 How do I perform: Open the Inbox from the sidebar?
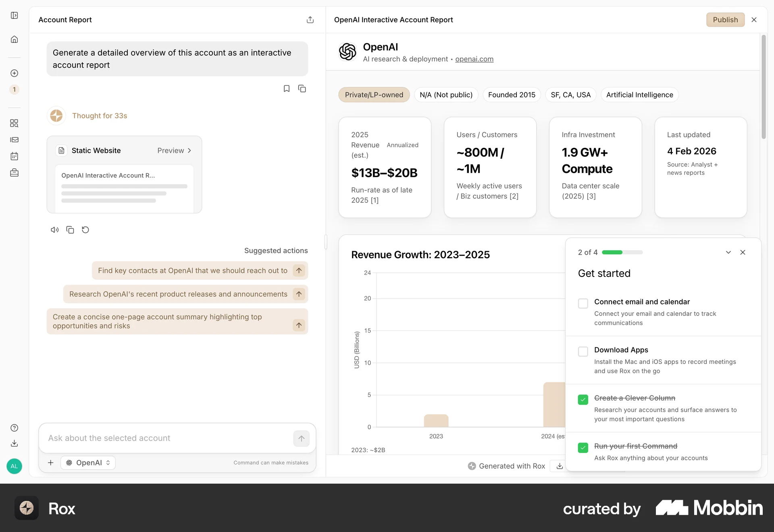(14, 140)
